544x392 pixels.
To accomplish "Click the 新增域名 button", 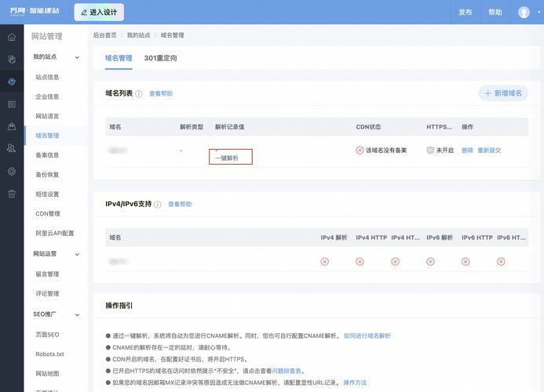I will click(503, 93).
